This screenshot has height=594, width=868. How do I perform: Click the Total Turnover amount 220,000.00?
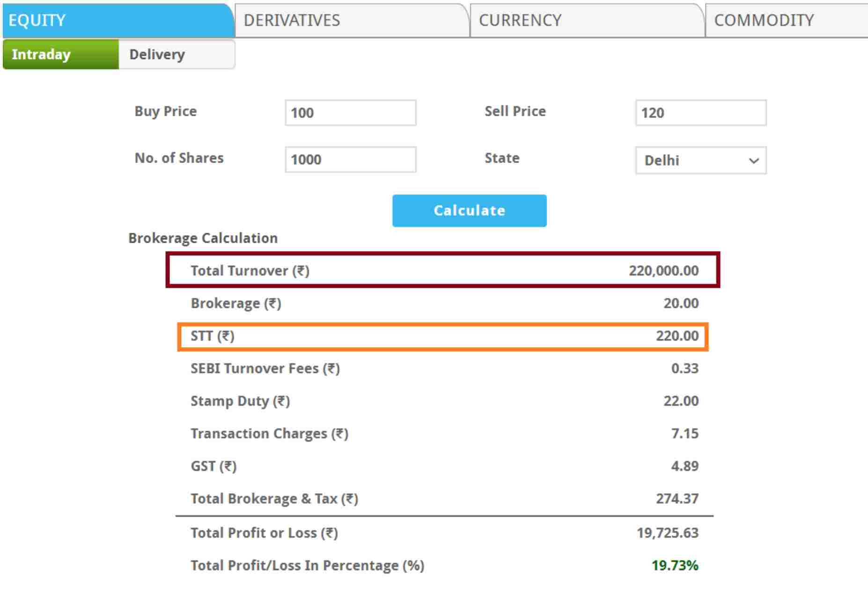pos(663,271)
